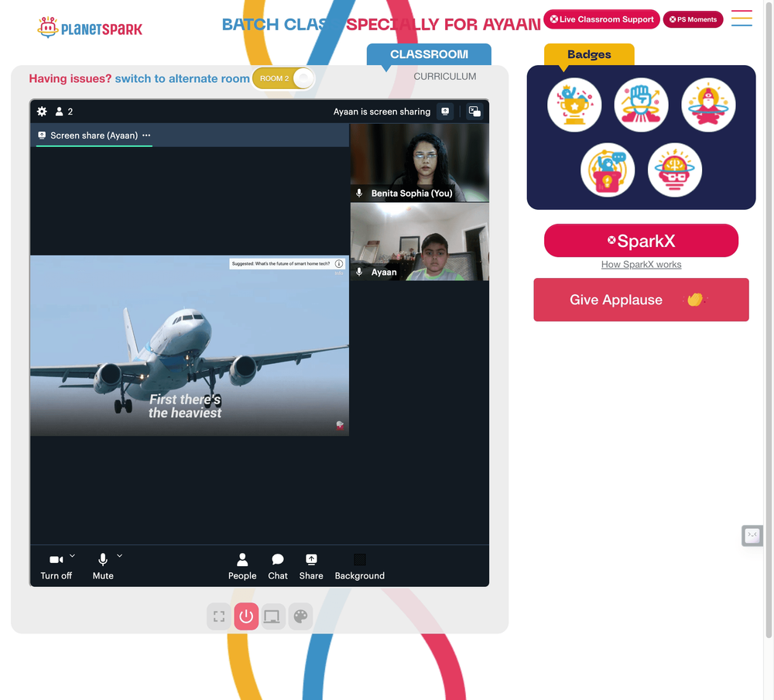The image size is (774, 700).
Task: Expand camera options chevron
Action: [x=73, y=556]
